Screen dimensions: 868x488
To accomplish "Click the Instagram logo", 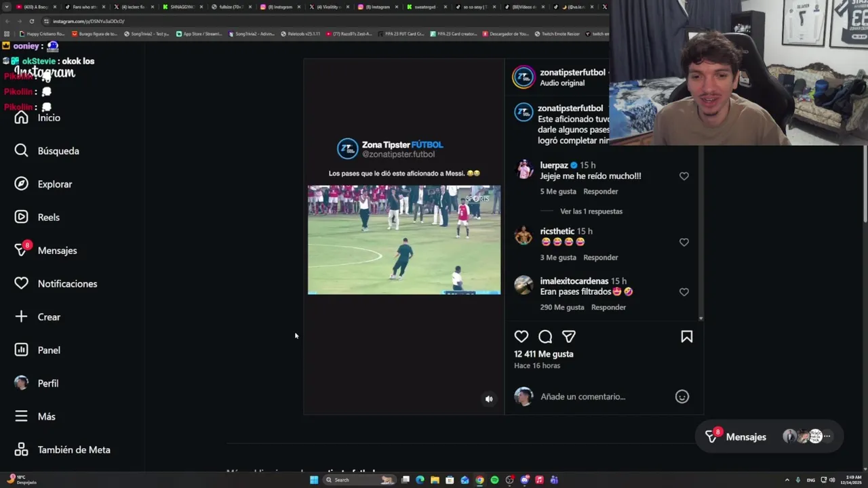I will click(x=45, y=73).
